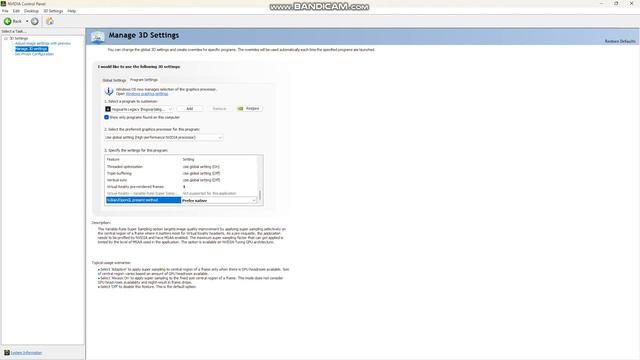This screenshot has width=640, height=360.
Task: Click the settings list vertical scrollbar thumb
Action: click(260, 194)
